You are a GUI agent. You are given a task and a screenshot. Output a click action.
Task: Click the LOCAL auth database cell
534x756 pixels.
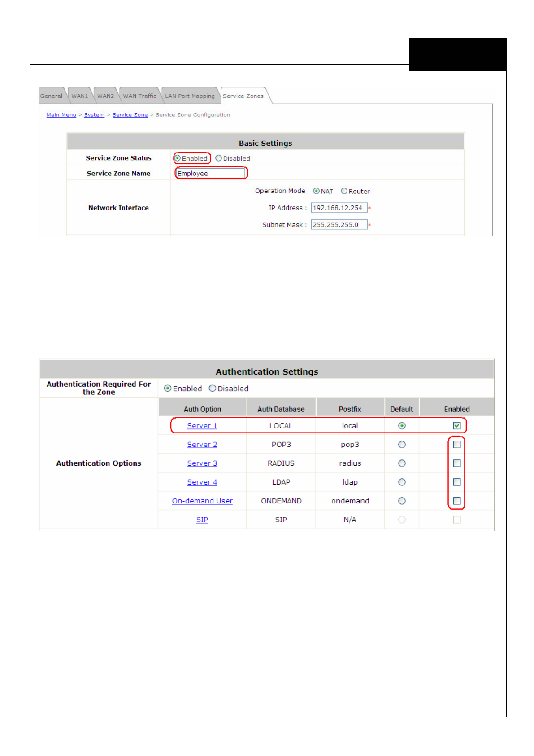pyautogui.click(x=281, y=426)
